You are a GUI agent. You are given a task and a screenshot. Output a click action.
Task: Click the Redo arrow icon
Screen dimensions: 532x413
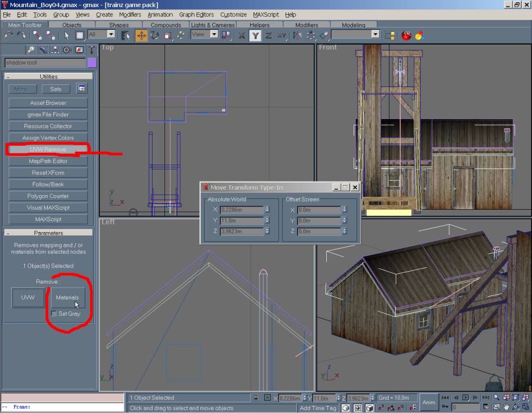[21, 35]
